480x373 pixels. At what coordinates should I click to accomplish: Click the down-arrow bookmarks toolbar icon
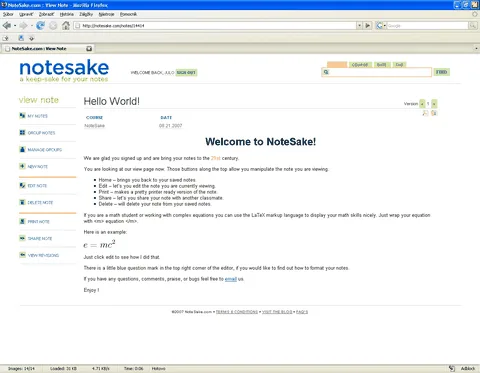pos(31,38)
